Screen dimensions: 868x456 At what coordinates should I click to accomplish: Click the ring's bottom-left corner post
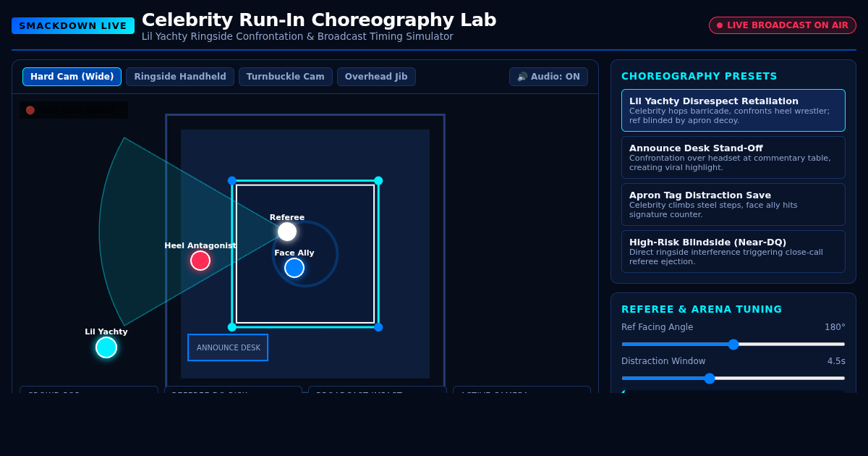tap(232, 327)
